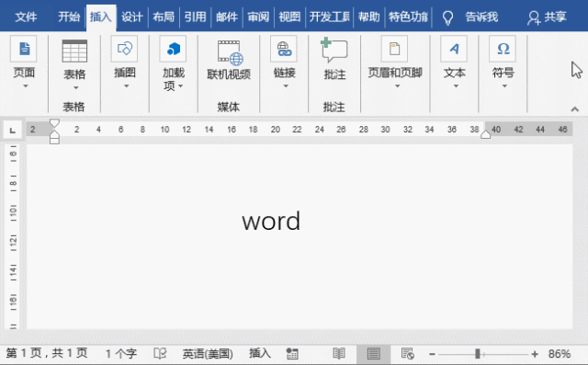The height and width of the screenshot is (365, 588).
Task: Click the word count 1个字
Action: point(121,353)
